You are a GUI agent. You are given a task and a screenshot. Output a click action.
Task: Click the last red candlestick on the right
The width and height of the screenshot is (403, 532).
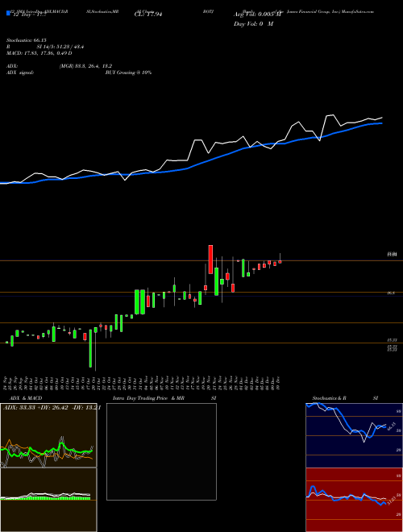(x=280, y=261)
